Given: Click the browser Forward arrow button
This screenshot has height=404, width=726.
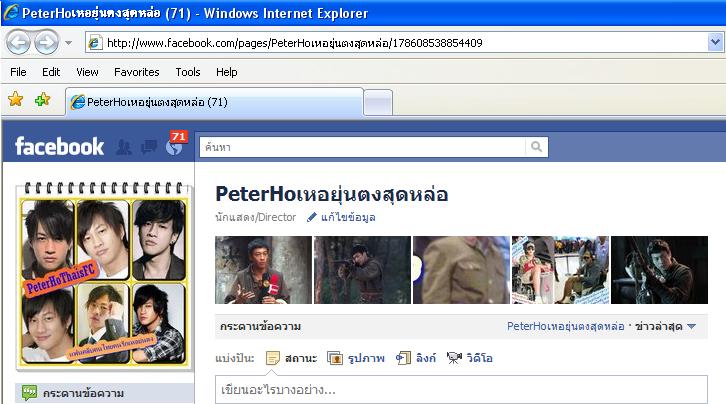Looking at the screenshot, I should point(46,43).
